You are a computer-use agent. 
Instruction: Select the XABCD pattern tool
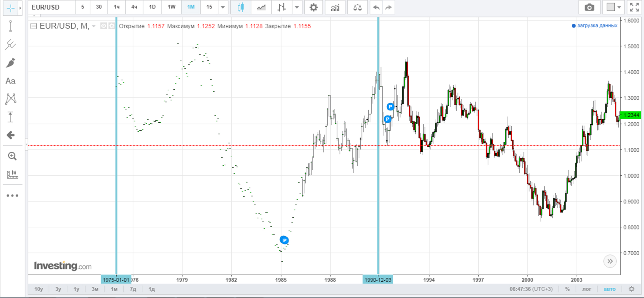click(x=11, y=99)
